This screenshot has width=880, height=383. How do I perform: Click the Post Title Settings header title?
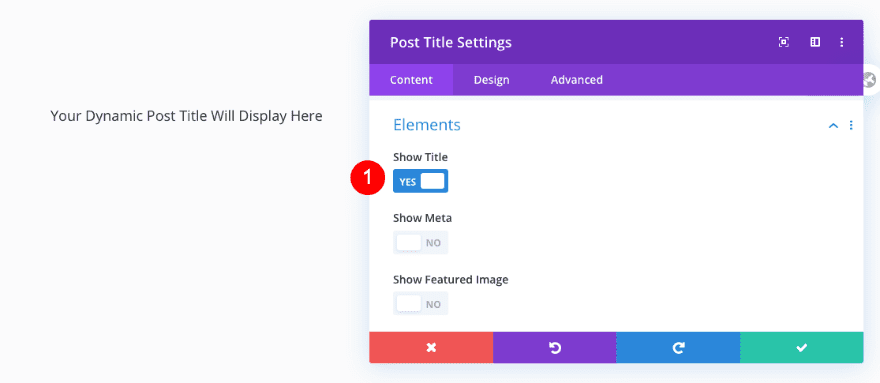(451, 43)
